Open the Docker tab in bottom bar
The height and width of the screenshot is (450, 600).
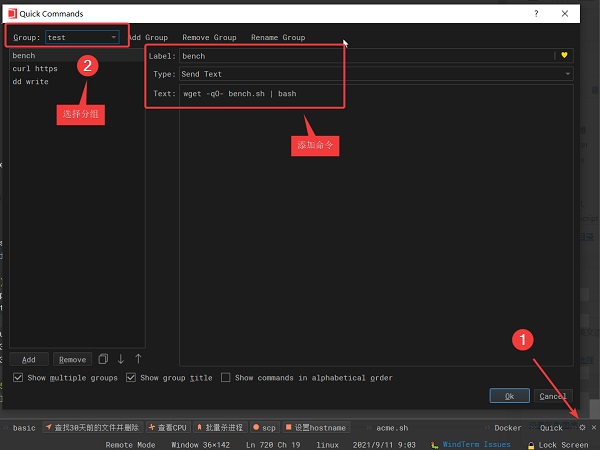(508, 427)
